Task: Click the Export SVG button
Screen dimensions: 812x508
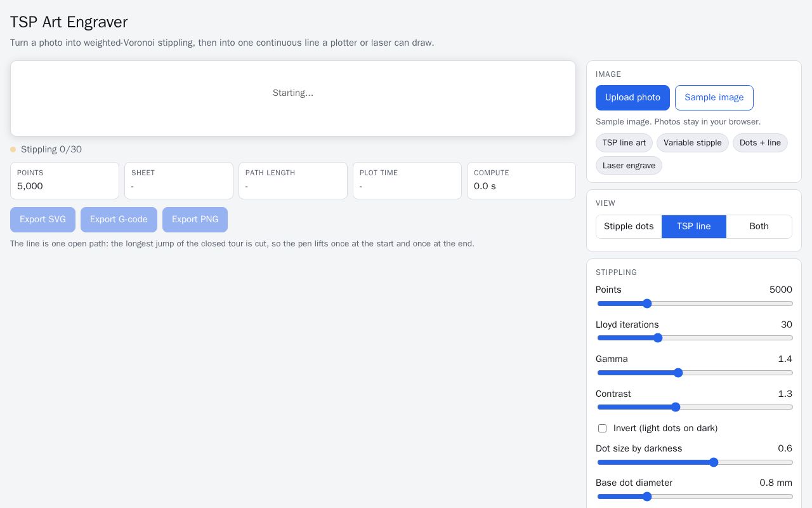Action: pos(43,220)
